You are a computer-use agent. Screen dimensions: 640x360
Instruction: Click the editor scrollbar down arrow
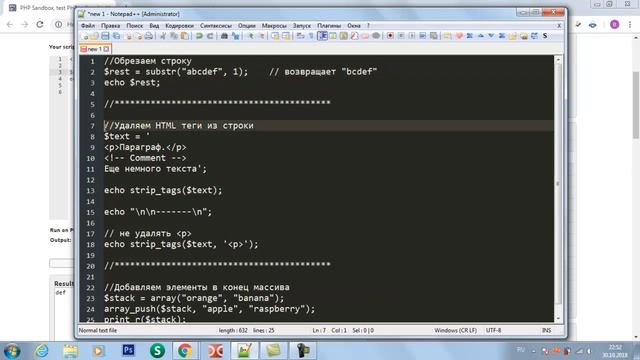point(558,318)
